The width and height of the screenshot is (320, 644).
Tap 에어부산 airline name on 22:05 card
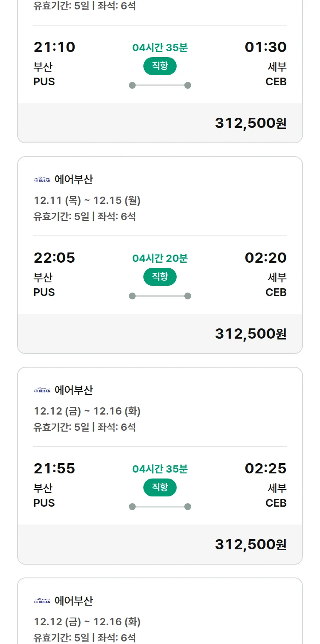pos(73,180)
